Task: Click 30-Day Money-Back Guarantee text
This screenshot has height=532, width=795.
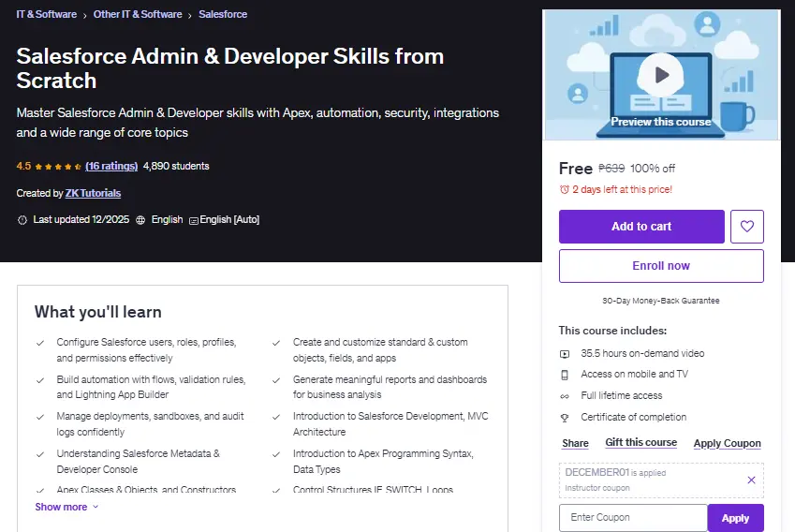Action: (661, 301)
